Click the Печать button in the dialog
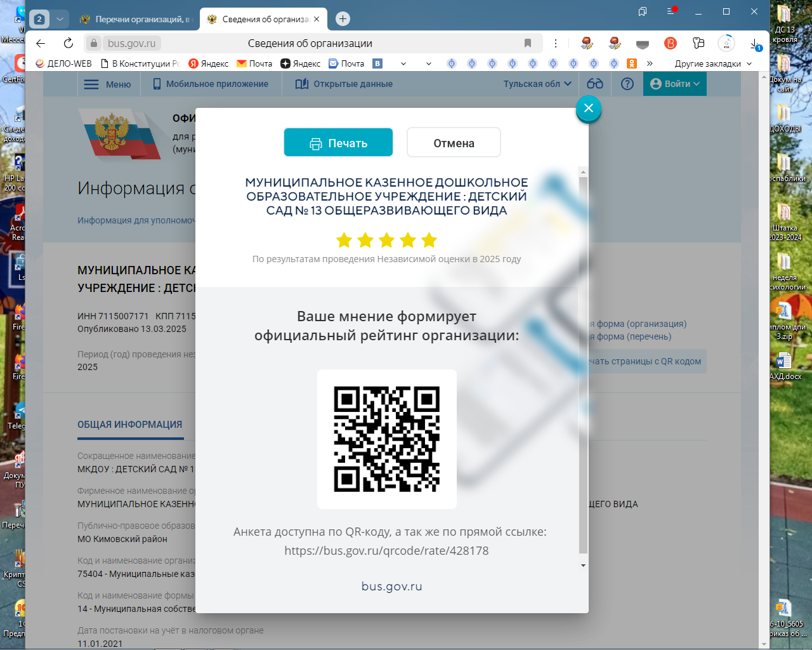The image size is (812, 650). point(338,143)
